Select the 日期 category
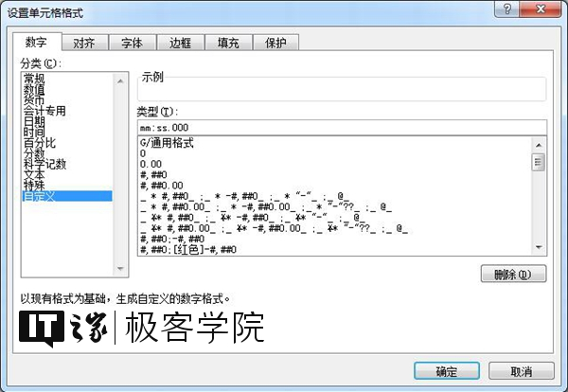568x392 pixels. [34, 121]
